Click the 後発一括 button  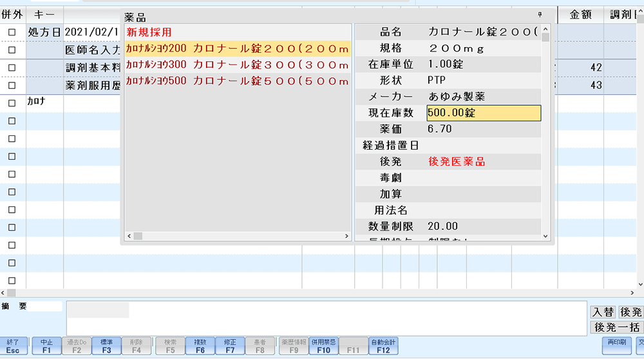tap(616, 327)
